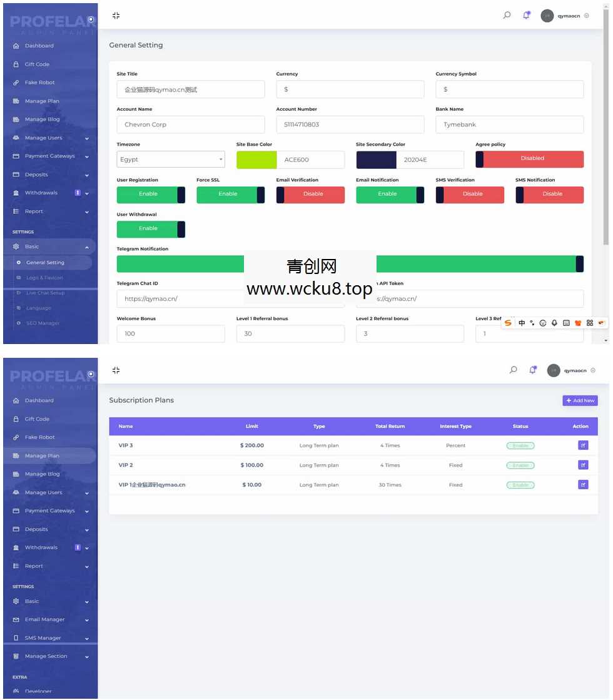Open the SEO Manager menu entry
The height and width of the screenshot is (700, 613).
pos(44,323)
